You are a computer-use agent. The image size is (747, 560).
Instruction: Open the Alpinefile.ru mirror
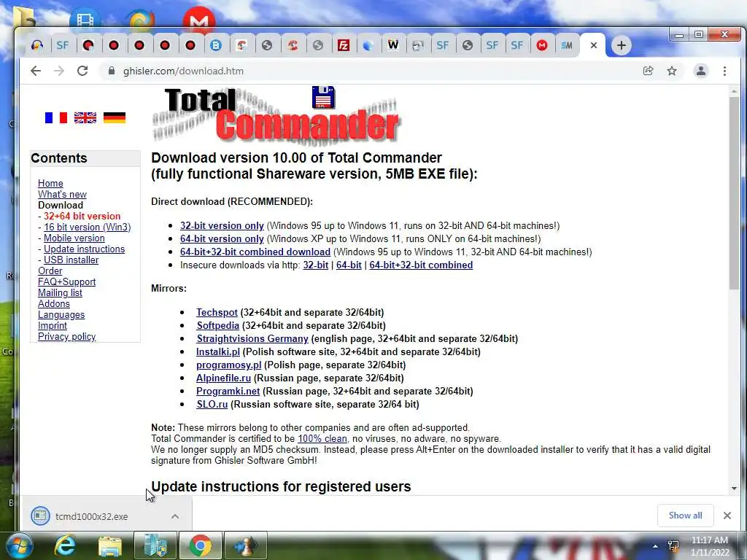point(223,378)
